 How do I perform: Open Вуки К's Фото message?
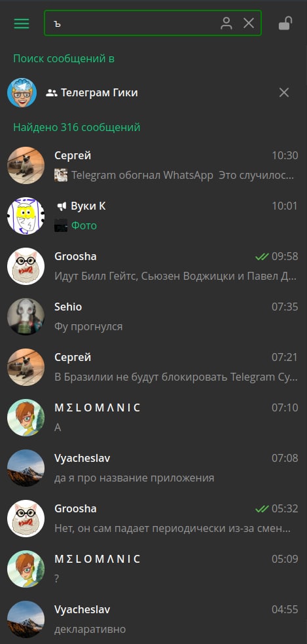[x=153, y=216]
